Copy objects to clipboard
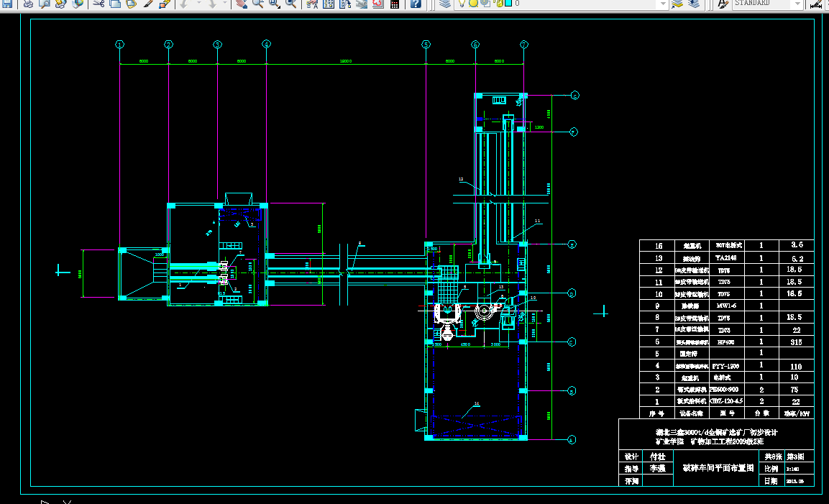The image size is (829, 504). point(115,4)
